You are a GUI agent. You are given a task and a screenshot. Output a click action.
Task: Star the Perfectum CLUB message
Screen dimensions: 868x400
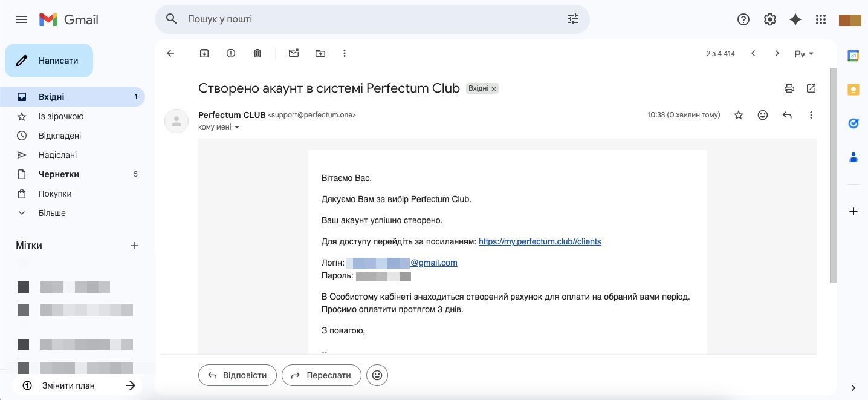(x=739, y=115)
